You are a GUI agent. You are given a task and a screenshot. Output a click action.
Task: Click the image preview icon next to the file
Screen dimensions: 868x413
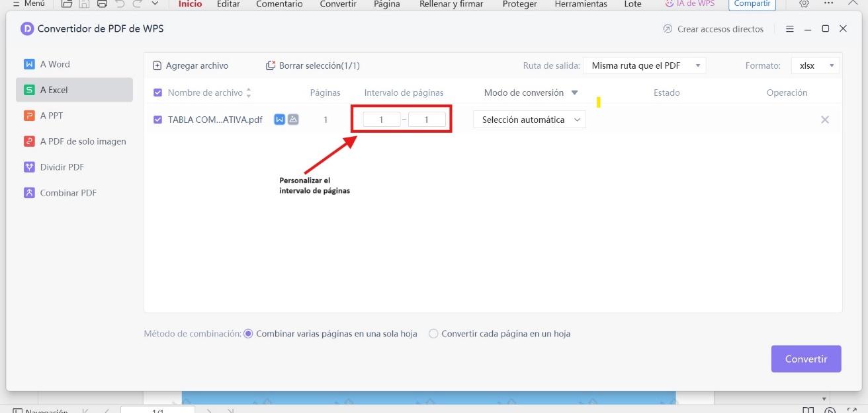[292, 119]
